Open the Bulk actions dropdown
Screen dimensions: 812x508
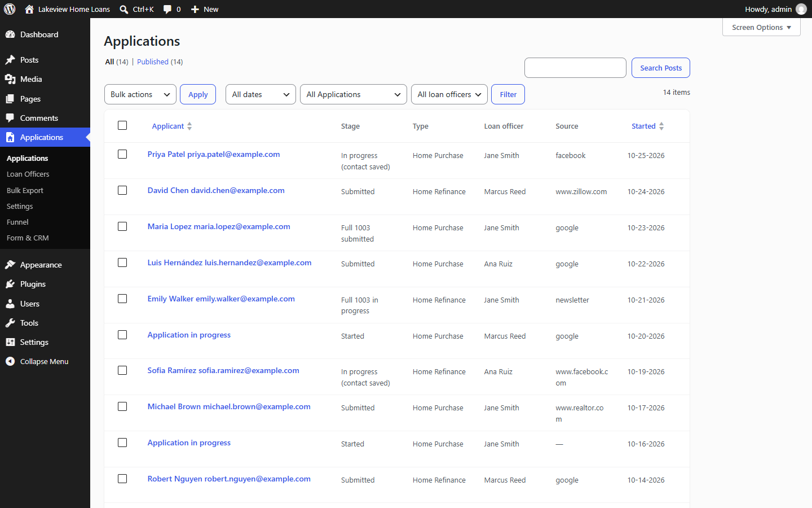pyautogui.click(x=140, y=94)
